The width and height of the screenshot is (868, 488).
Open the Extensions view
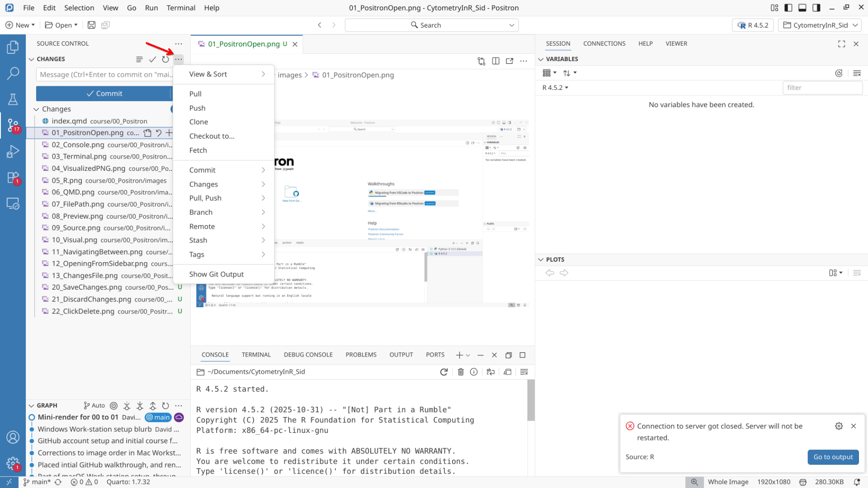click(x=13, y=177)
